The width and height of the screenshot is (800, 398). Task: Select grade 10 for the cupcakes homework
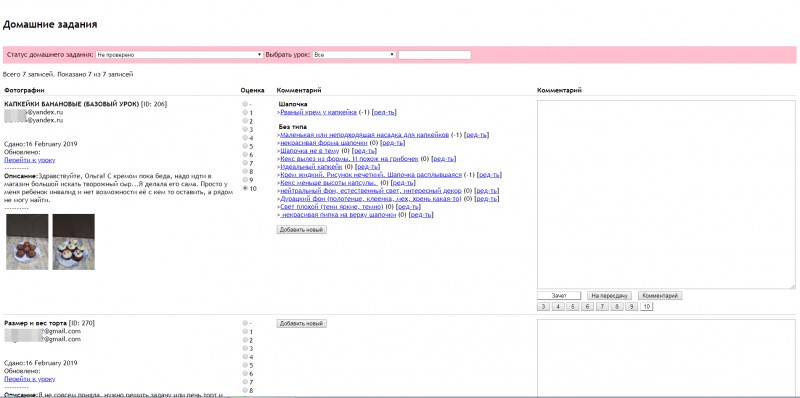click(245, 188)
